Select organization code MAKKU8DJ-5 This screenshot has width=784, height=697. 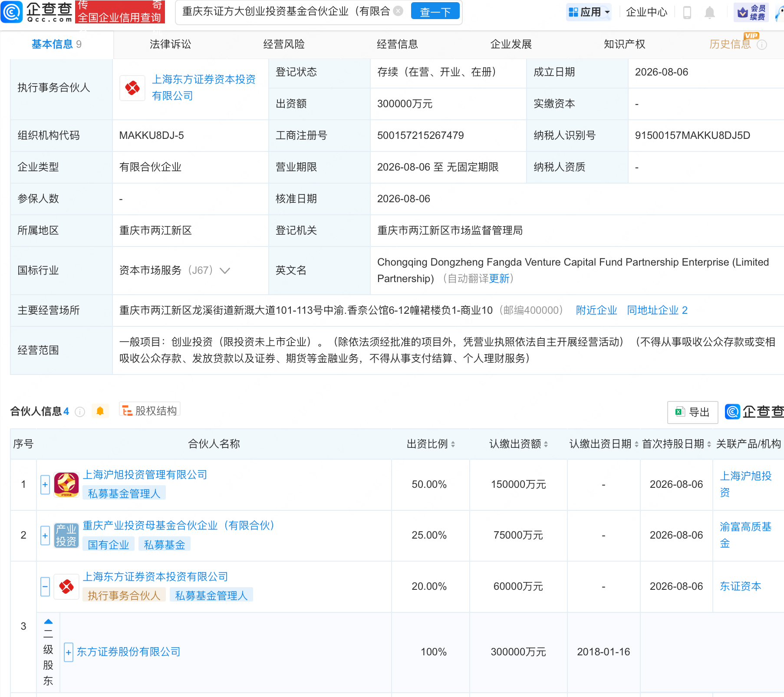pos(152,135)
